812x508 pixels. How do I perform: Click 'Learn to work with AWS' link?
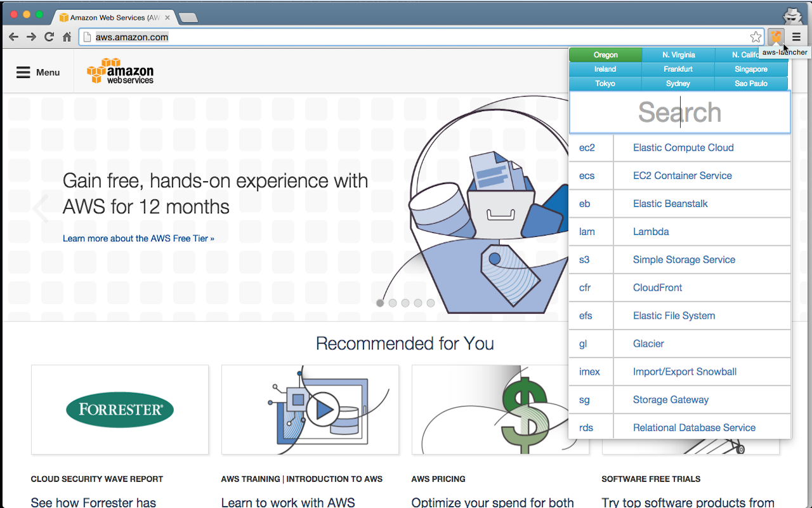(288, 502)
